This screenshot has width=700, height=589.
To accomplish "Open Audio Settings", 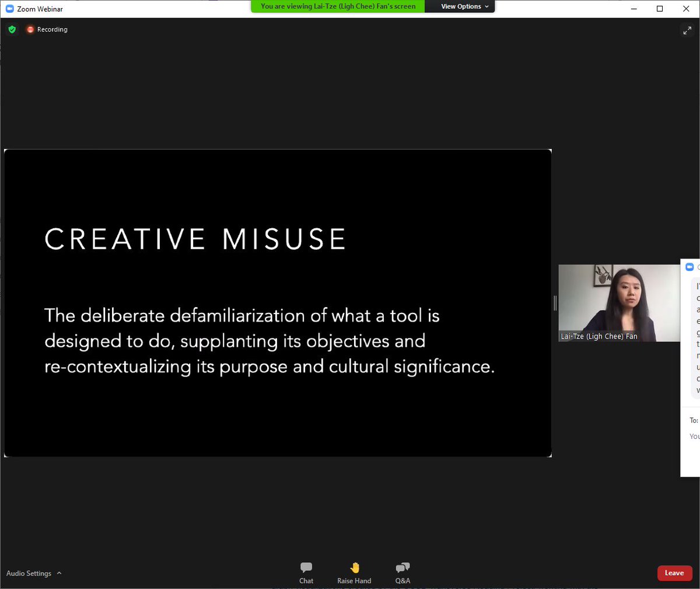I will point(29,573).
